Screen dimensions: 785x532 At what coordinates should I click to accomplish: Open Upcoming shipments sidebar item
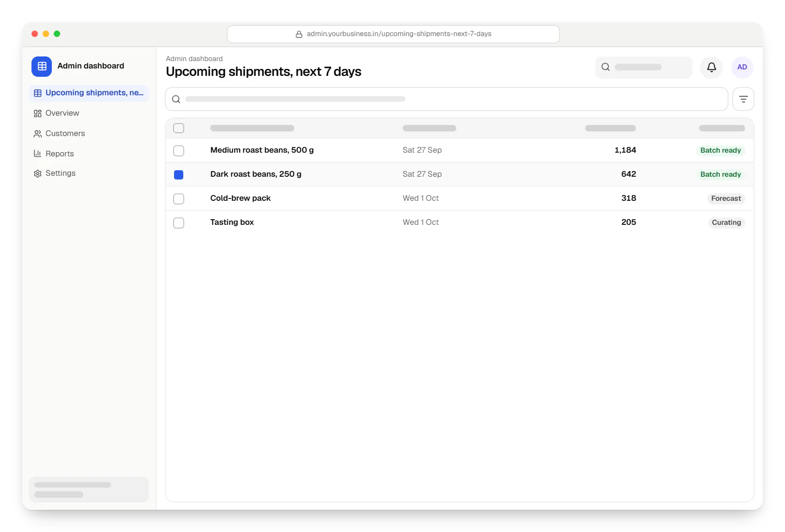89,93
